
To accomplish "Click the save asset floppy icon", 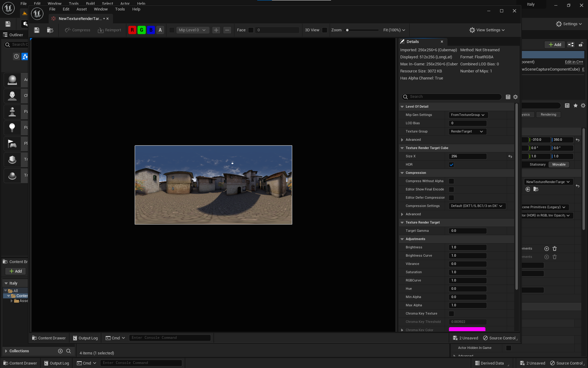I will coord(37,30).
